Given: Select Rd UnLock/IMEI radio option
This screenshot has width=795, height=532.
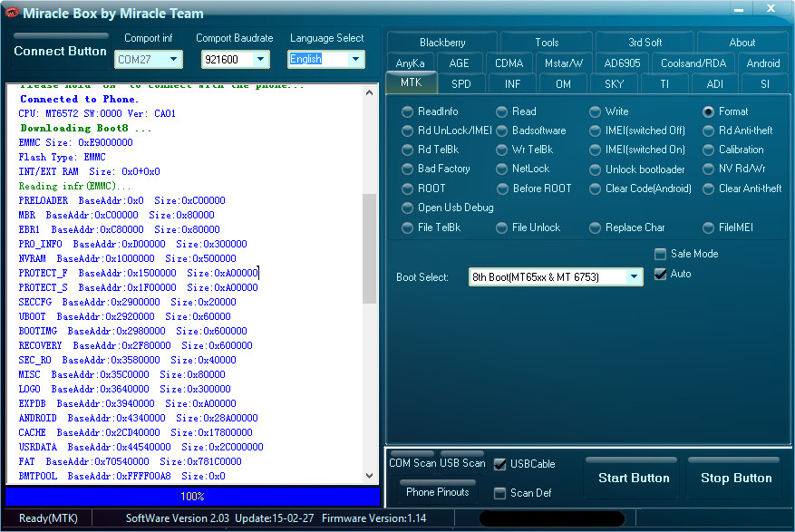Looking at the screenshot, I should click(x=407, y=131).
